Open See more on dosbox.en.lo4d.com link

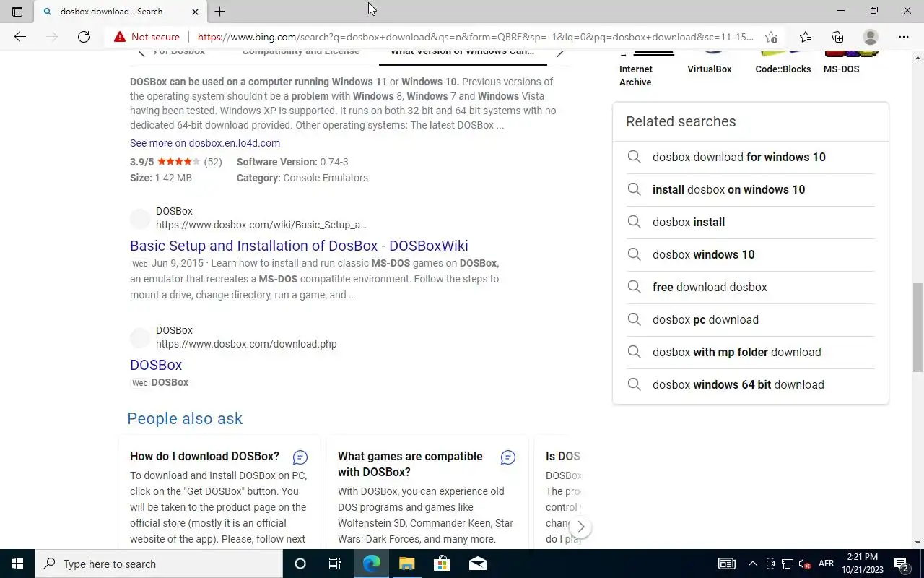(x=205, y=143)
